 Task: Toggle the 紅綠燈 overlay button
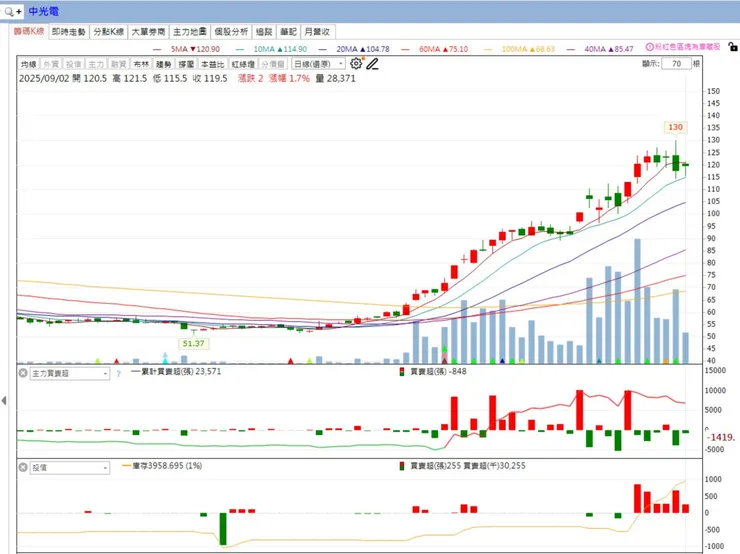[243, 64]
